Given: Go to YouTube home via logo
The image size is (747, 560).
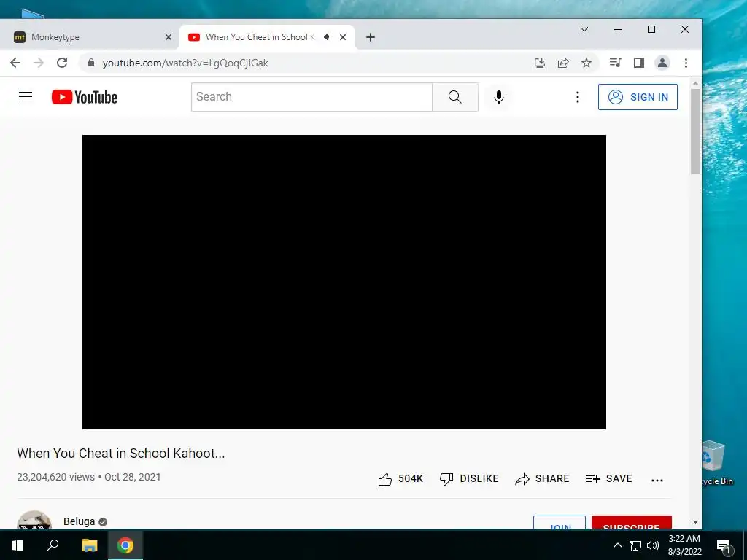Looking at the screenshot, I should 85,97.
